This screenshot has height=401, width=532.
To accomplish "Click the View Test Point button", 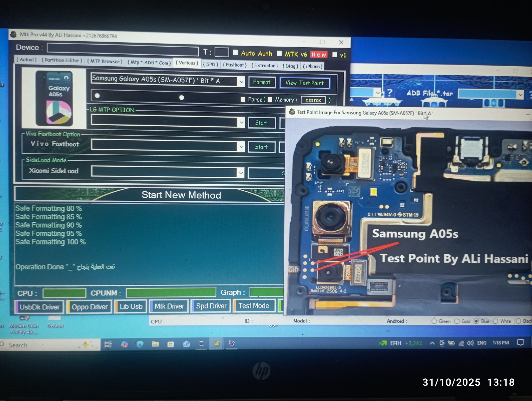I will (x=305, y=83).
